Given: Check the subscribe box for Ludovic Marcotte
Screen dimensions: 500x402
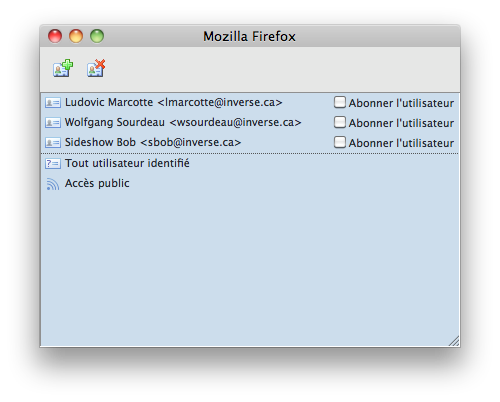Looking at the screenshot, I should tap(340, 102).
